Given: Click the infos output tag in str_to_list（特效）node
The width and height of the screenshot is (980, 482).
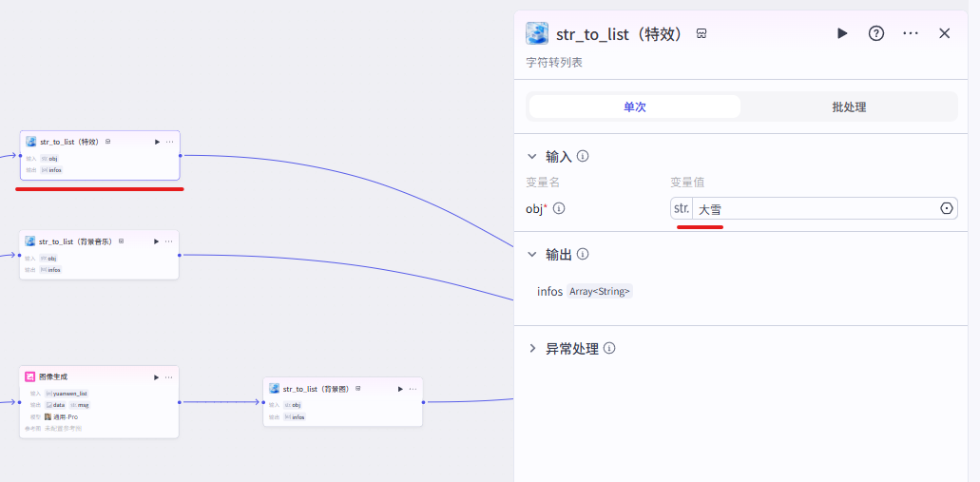Looking at the screenshot, I should click(x=52, y=170).
